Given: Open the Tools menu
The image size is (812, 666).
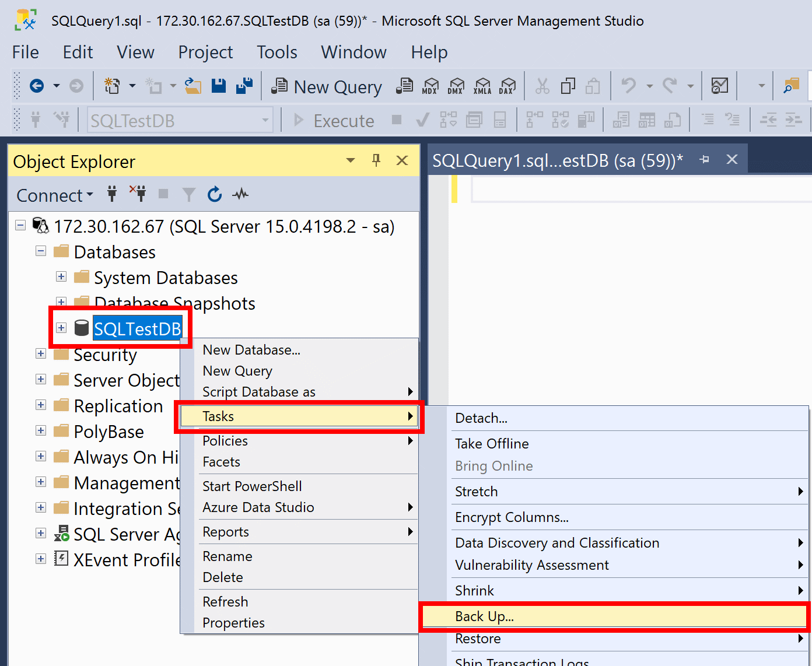Looking at the screenshot, I should [x=276, y=52].
